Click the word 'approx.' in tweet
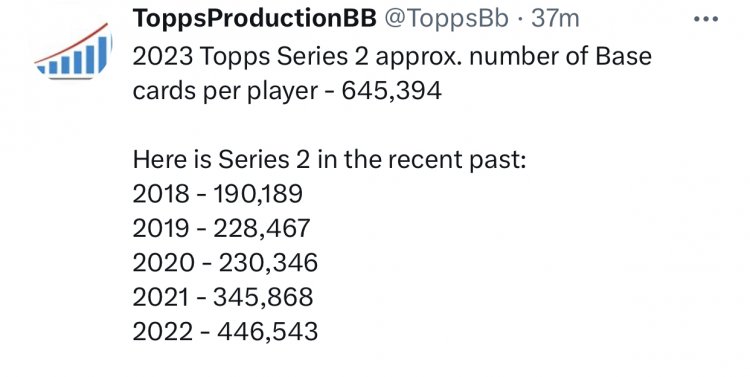750x377 pixels. [x=419, y=58]
